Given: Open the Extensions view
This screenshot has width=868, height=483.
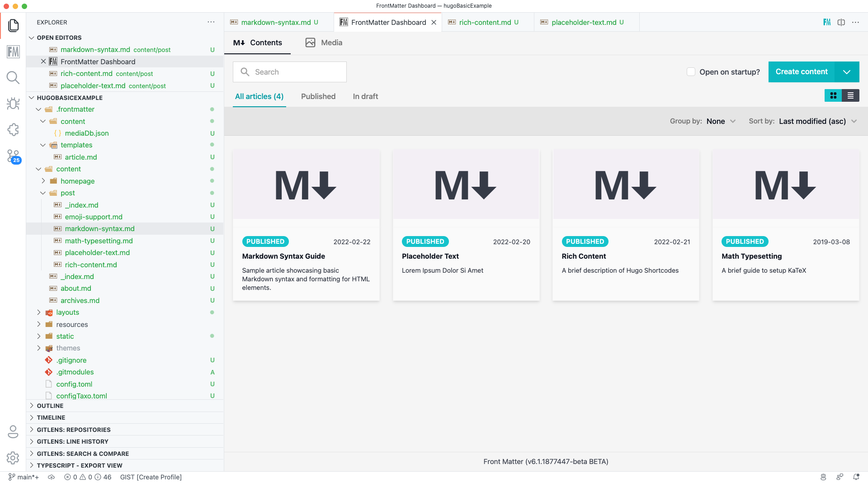Looking at the screenshot, I should click(x=14, y=130).
